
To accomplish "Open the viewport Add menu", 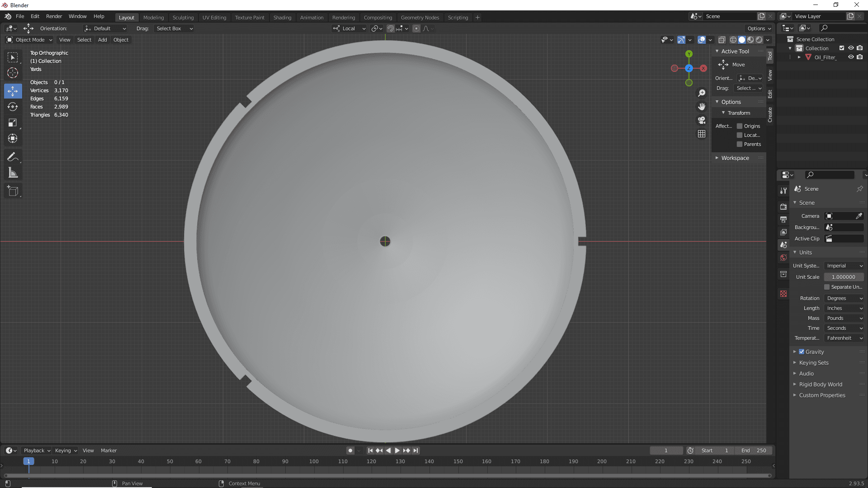I will click(x=103, y=40).
